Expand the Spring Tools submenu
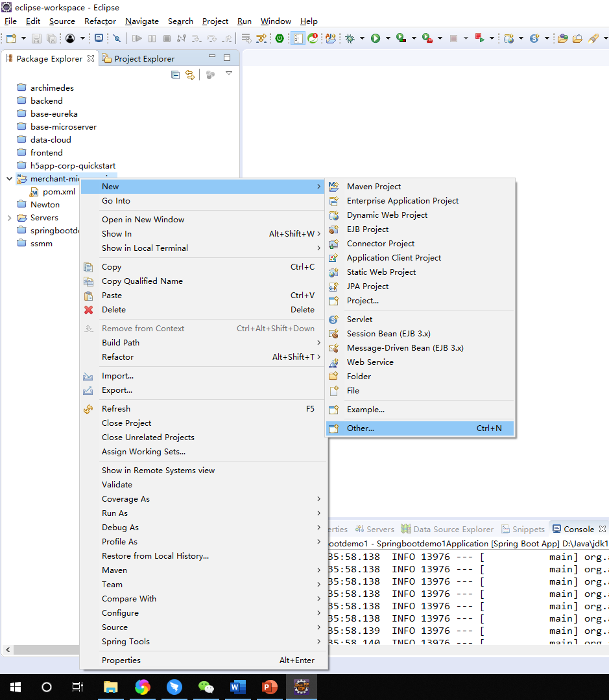609x700 pixels. (204, 642)
